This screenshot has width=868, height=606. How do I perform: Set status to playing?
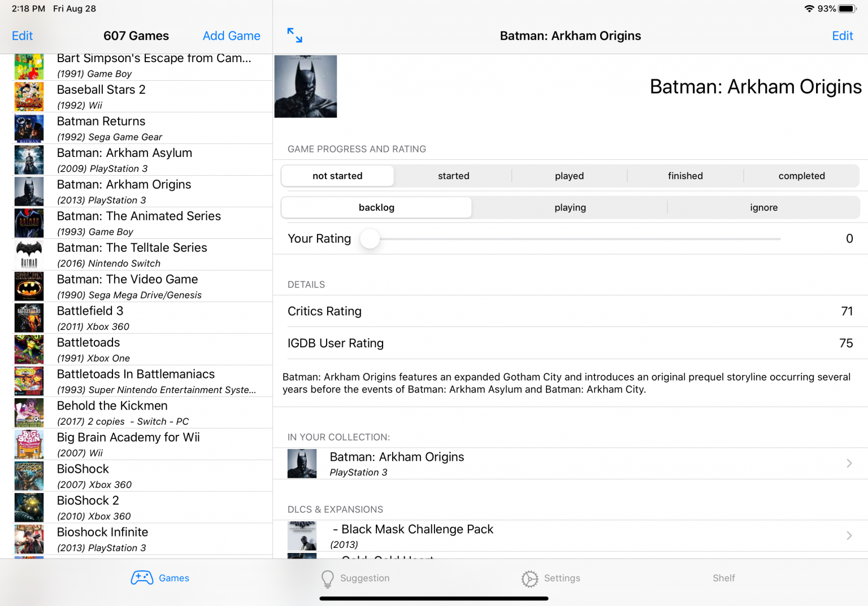pyautogui.click(x=570, y=207)
